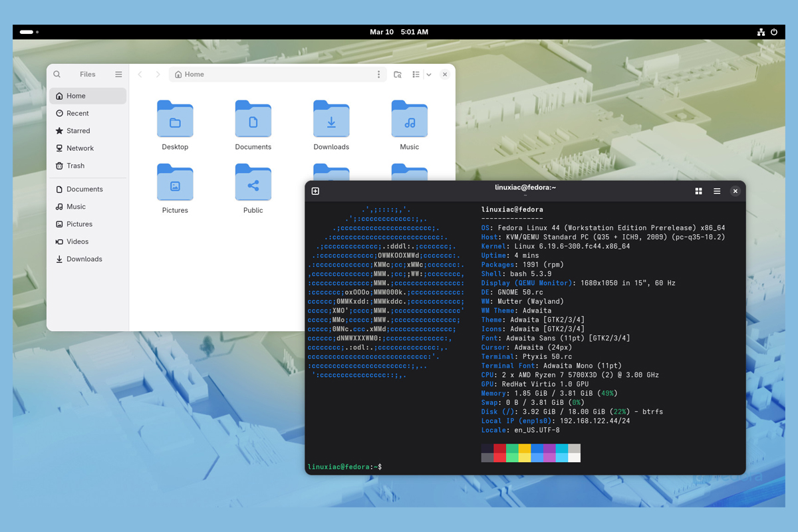Toggle list view in Files
The image size is (798, 532).
tap(416, 74)
